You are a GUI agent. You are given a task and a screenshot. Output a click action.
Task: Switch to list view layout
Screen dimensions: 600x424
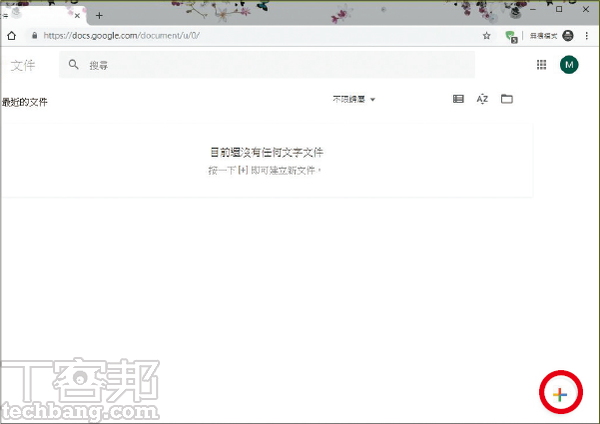(458, 99)
